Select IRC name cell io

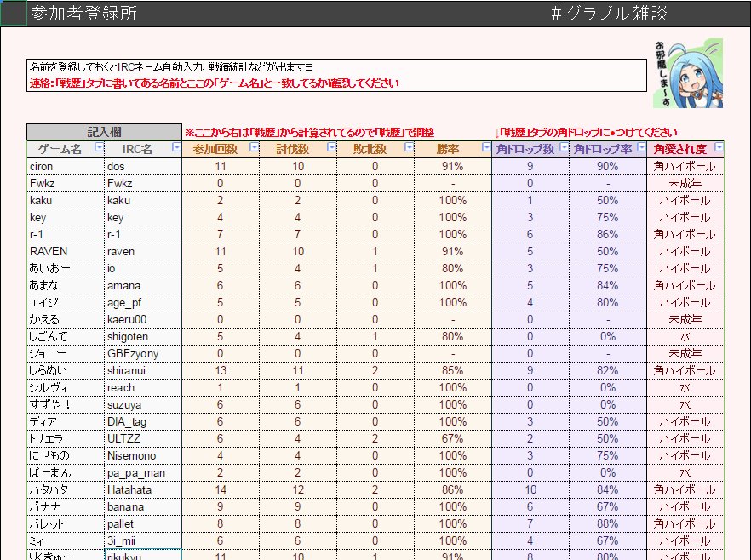click(143, 269)
